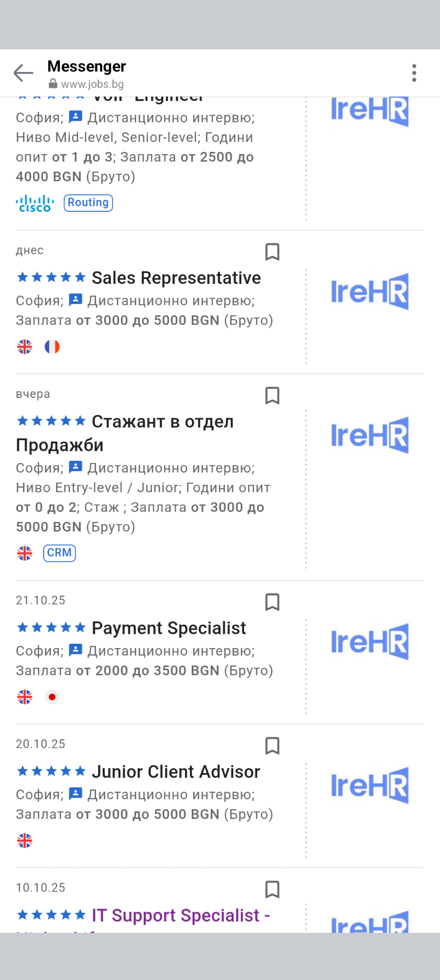
Task: Toggle the bookmark on Стажант в отдел Продажби
Action: coord(272,395)
